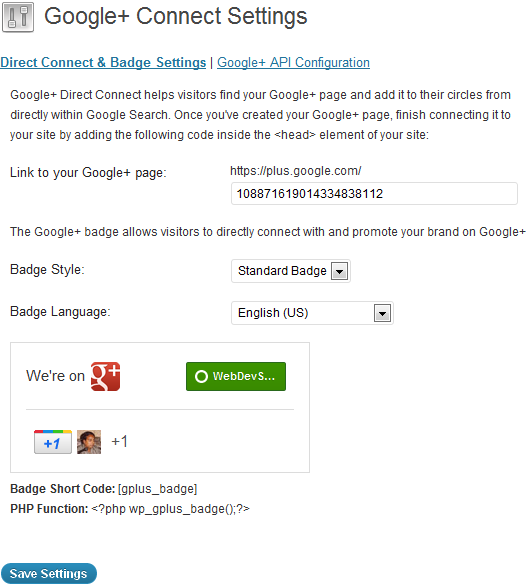Viewport: 527px width, 586px height.
Task: Click the https://plus.google.com/ URL prefix text
Action: click(x=296, y=171)
